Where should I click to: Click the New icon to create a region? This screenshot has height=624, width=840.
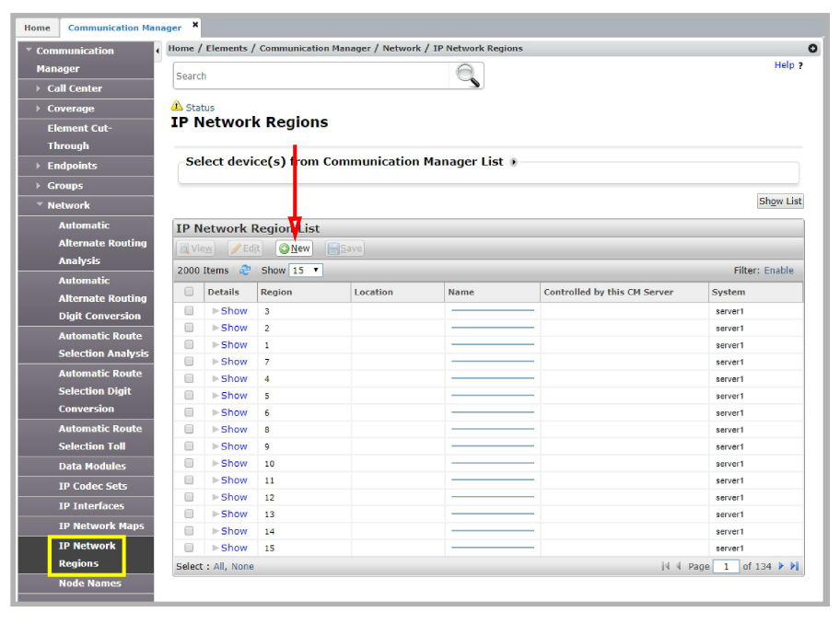click(x=284, y=248)
